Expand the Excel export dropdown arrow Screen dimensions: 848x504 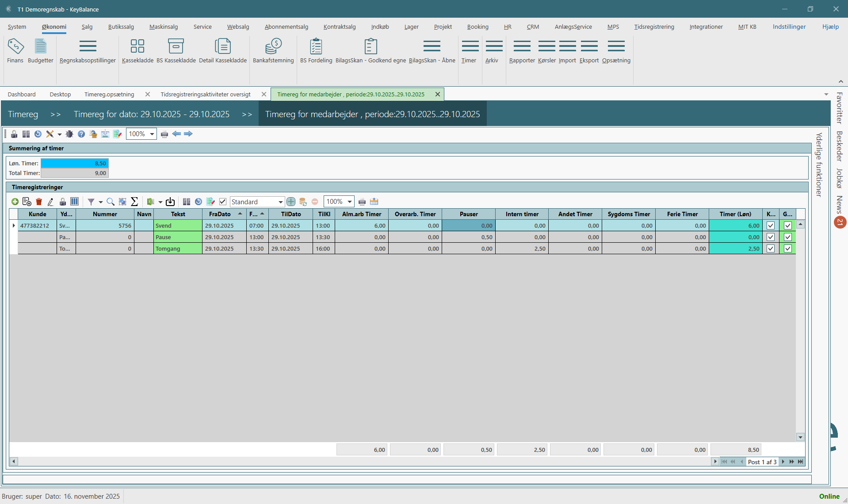160,202
